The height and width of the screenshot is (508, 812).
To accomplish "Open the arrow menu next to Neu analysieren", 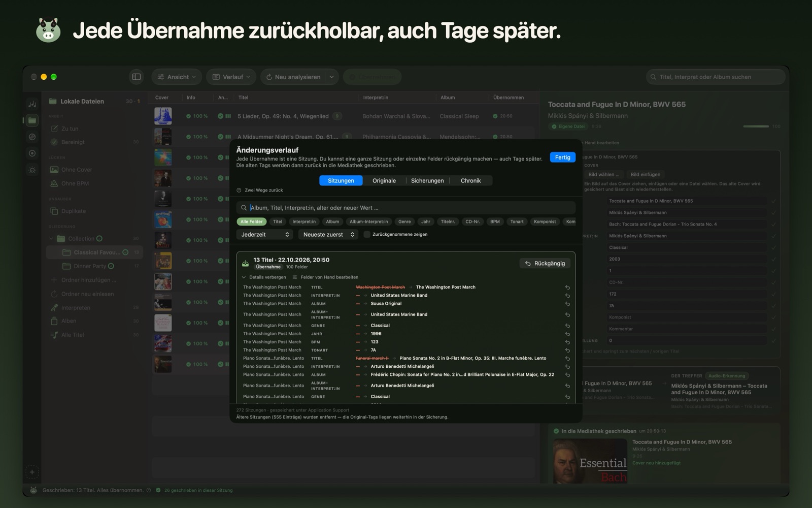I will (x=331, y=77).
